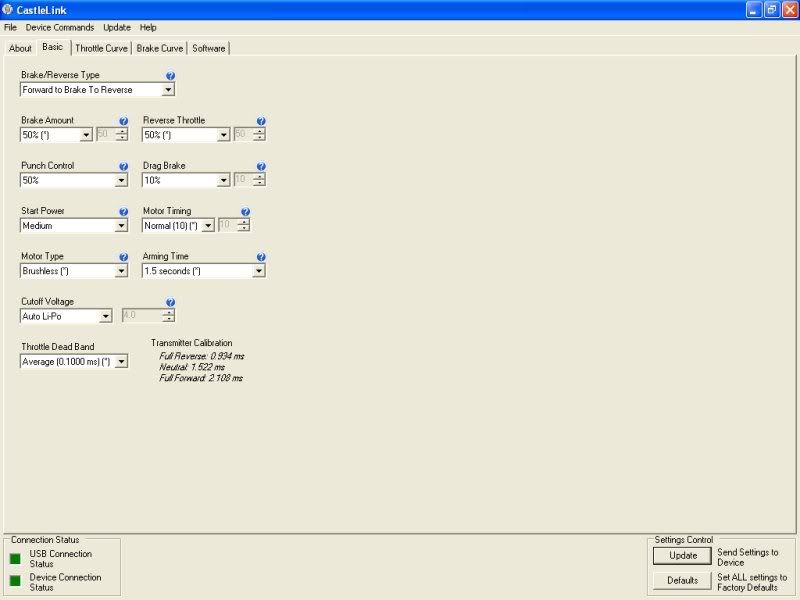
Task: Open the Device Commands menu
Action: pos(60,27)
